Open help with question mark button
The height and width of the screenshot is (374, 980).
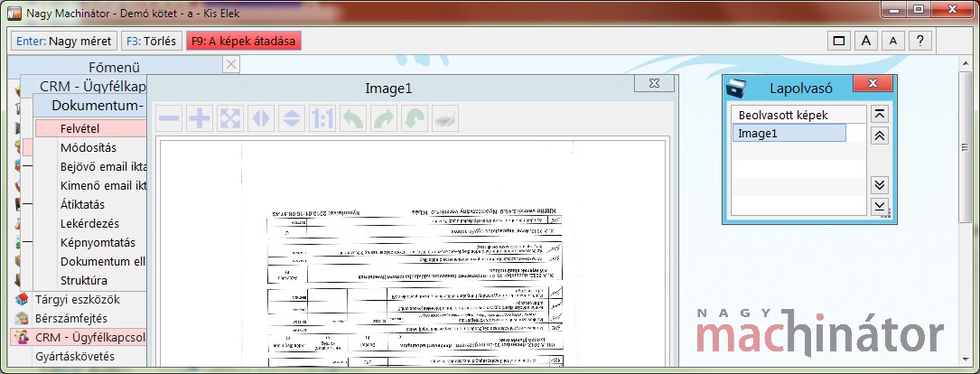coord(920,42)
